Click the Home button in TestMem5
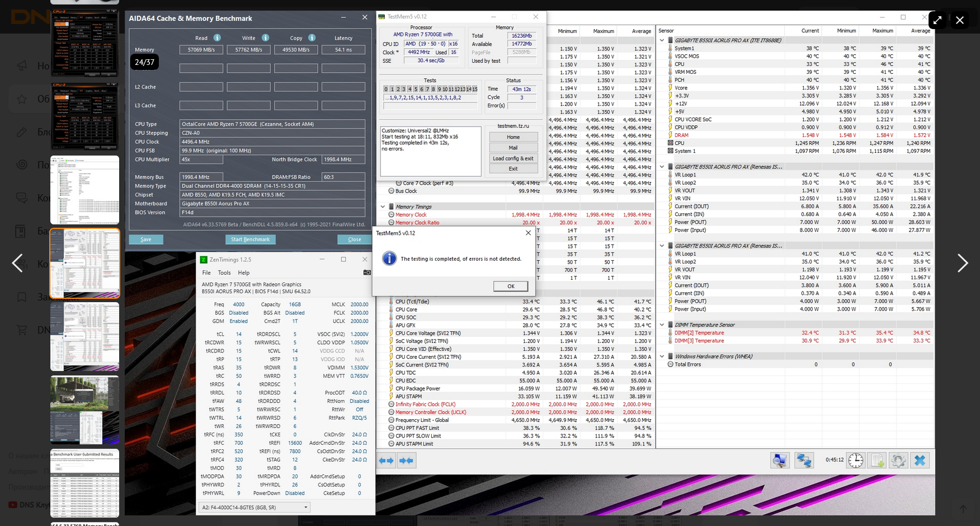 point(513,137)
